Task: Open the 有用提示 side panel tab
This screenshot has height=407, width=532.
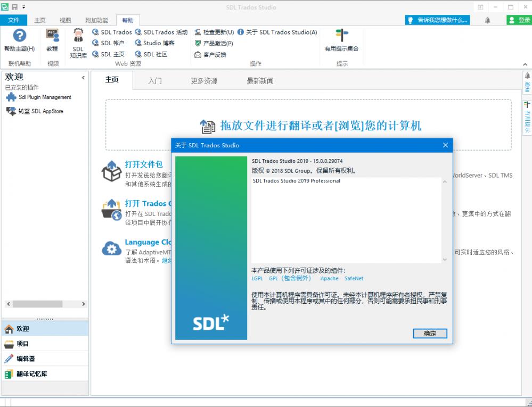Action: click(527, 117)
